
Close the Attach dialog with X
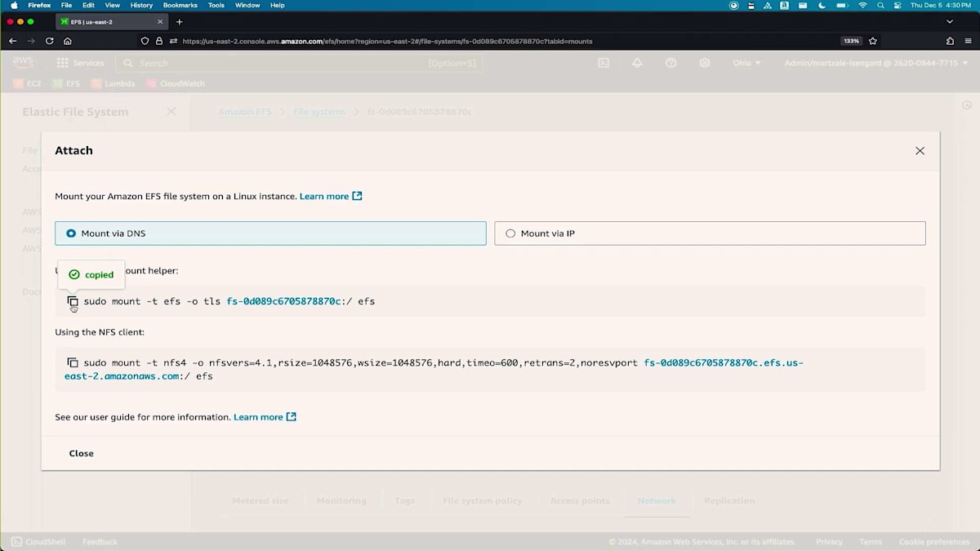coord(920,151)
